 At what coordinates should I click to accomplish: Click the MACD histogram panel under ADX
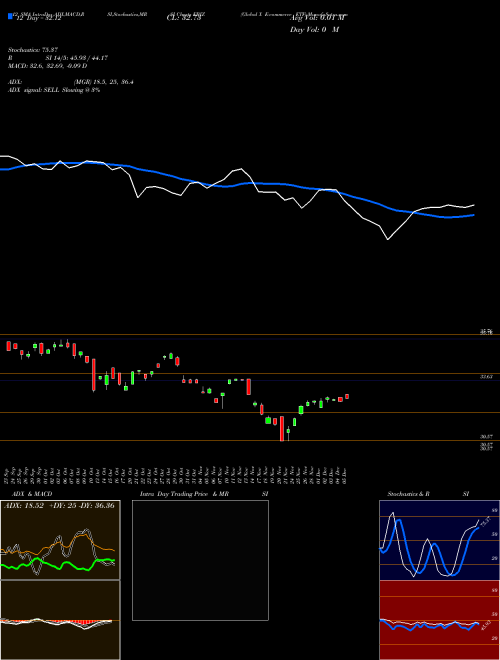click(60, 620)
